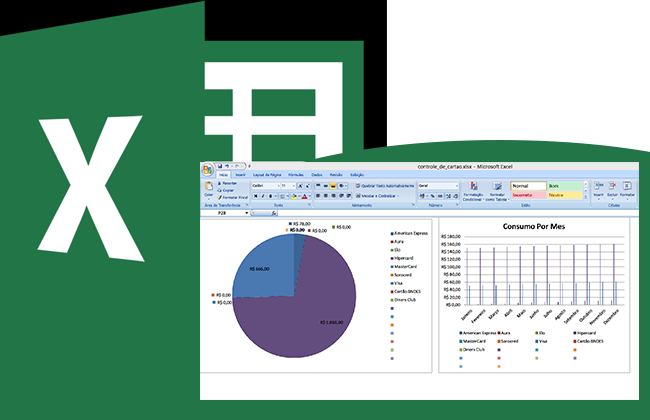
Task: Open the Exibição tab
Action: [357, 175]
